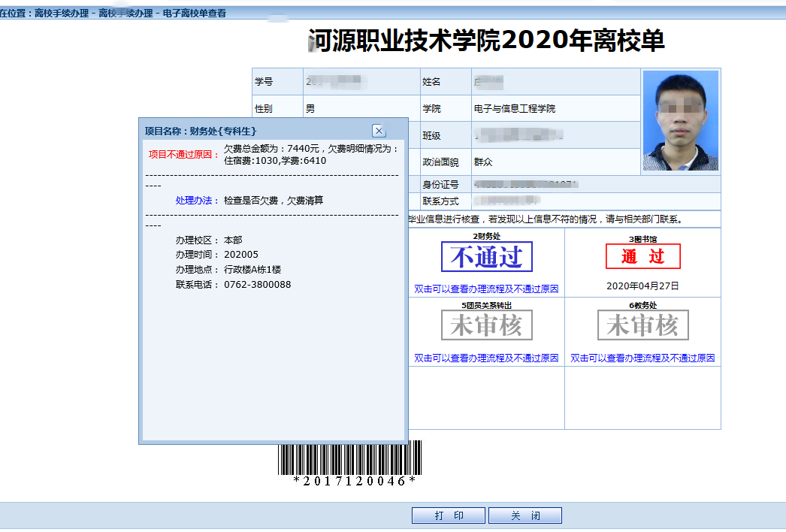The width and height of the screenshot is (786, 532).
Task: Close the 财务处 popup dialog
Action: [379, 131]
